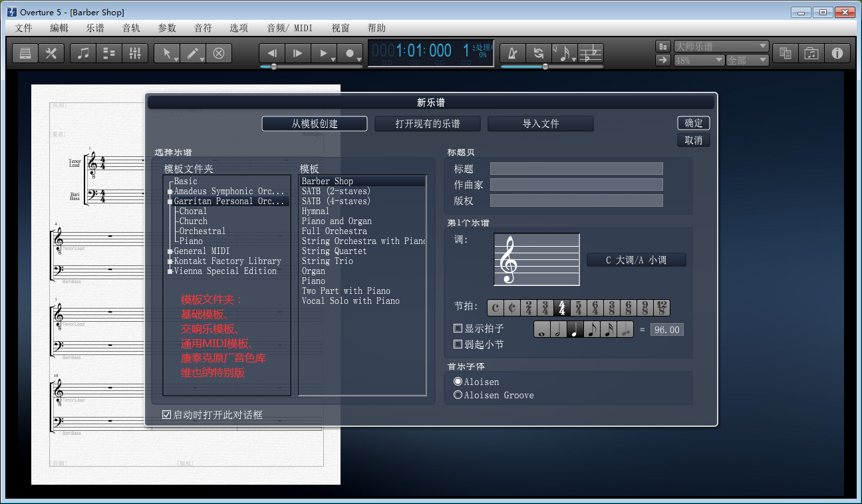
Task: Confirm with the 确定 button
Action: point(694,123)
